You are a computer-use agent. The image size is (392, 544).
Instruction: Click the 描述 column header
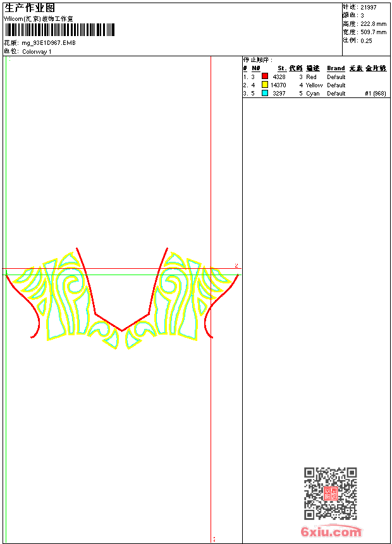[x=313, y=68]
